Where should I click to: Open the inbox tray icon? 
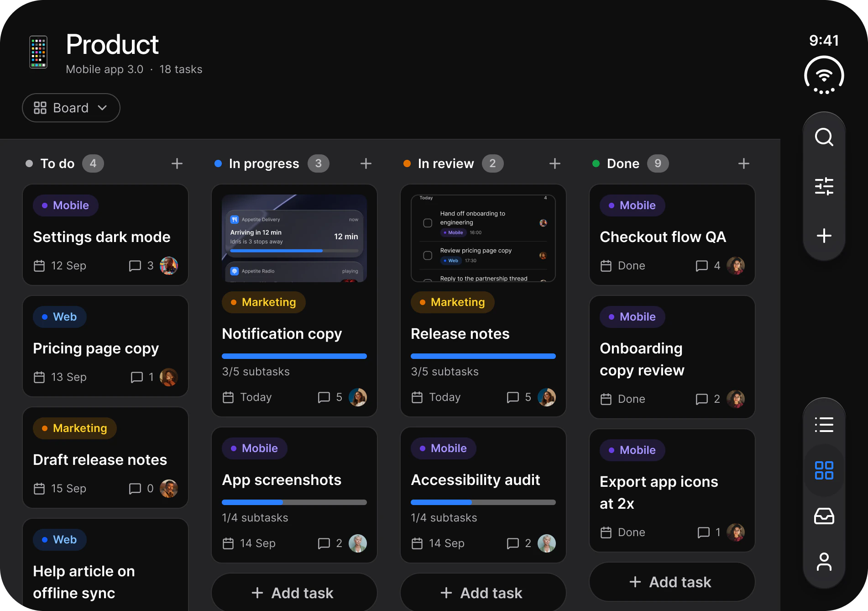click(824, 516)
